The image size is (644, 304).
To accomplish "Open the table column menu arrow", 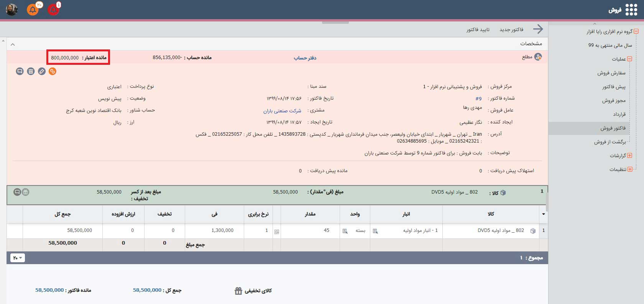I will [x=543, y=214].
